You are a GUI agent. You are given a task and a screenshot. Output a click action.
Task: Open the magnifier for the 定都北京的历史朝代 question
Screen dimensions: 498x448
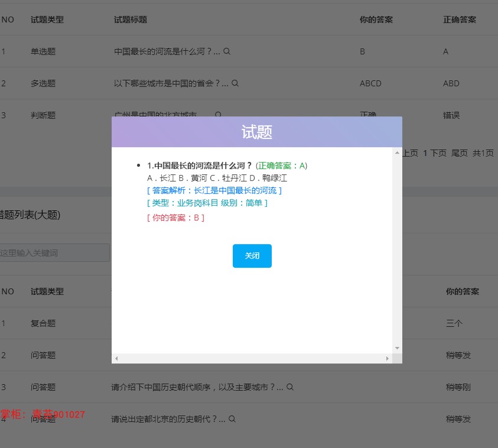231,419
